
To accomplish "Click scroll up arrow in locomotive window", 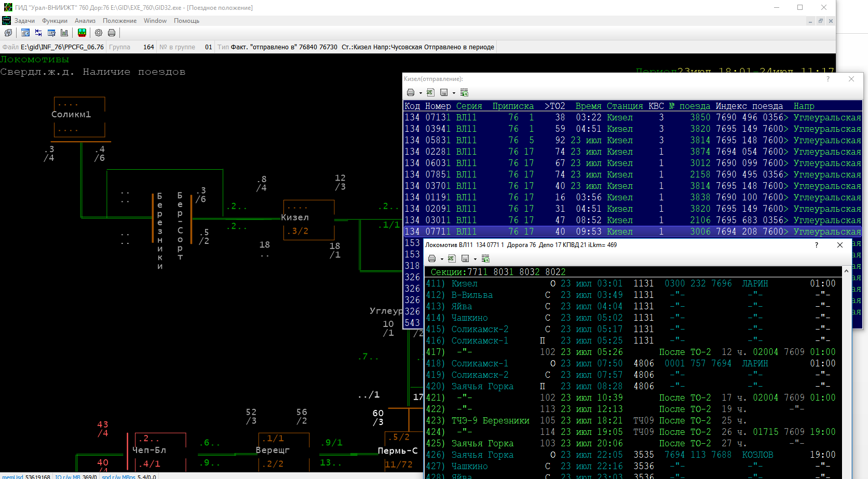I will (x=846, y=271).
